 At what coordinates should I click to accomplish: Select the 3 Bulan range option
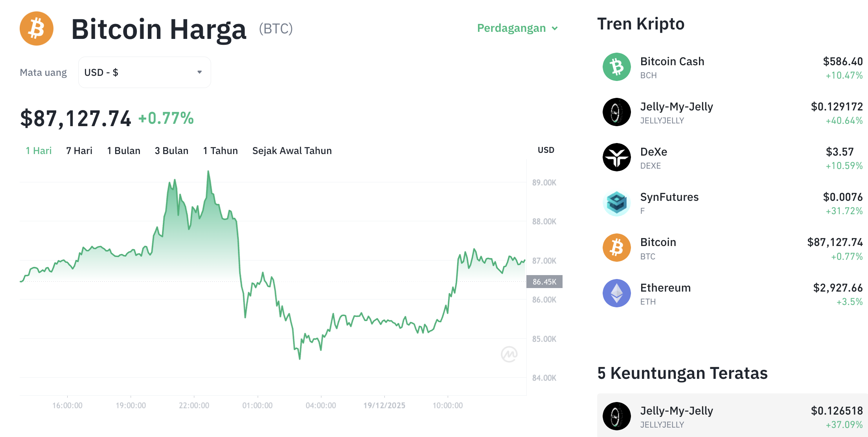171,151
